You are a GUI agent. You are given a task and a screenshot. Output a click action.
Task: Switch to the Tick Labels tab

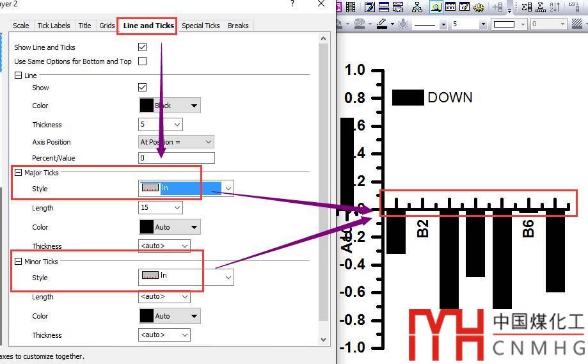[x=54, y=26]
